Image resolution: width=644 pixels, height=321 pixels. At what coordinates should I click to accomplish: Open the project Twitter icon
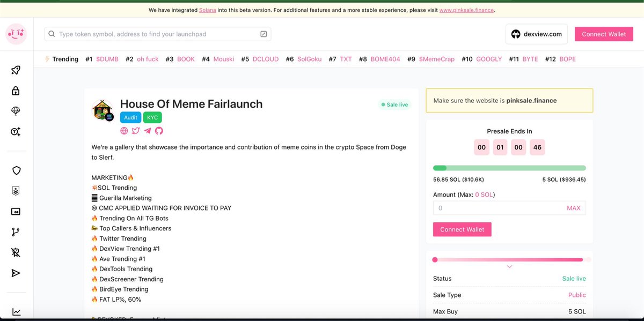[x=136, y=131]
